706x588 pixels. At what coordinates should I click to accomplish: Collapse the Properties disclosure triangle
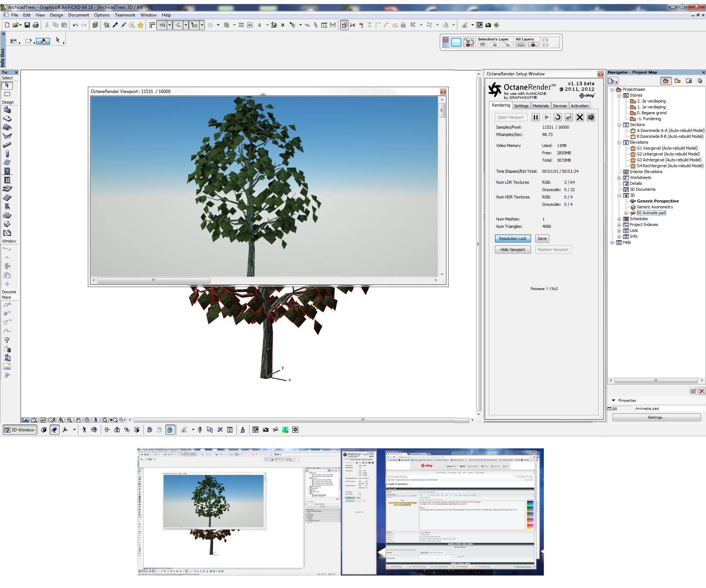click(x=613, y=400)
